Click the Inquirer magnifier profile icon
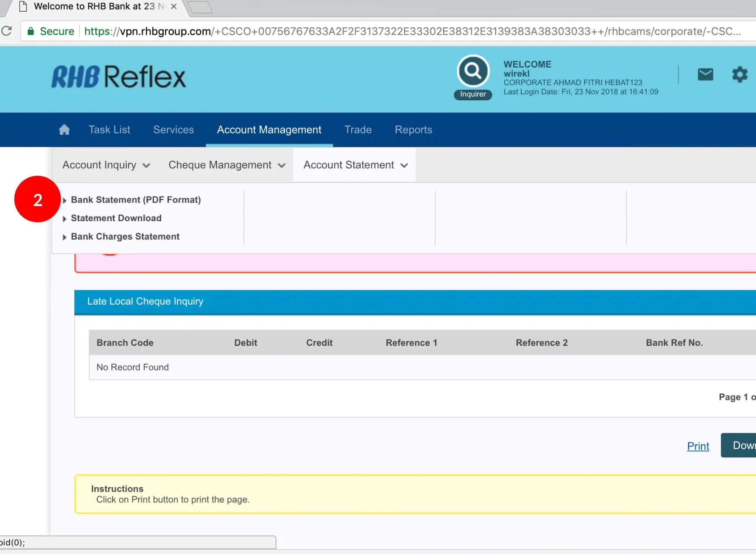Image resolution: width=756 pixels, height=554 pixels. coord(473,71)
